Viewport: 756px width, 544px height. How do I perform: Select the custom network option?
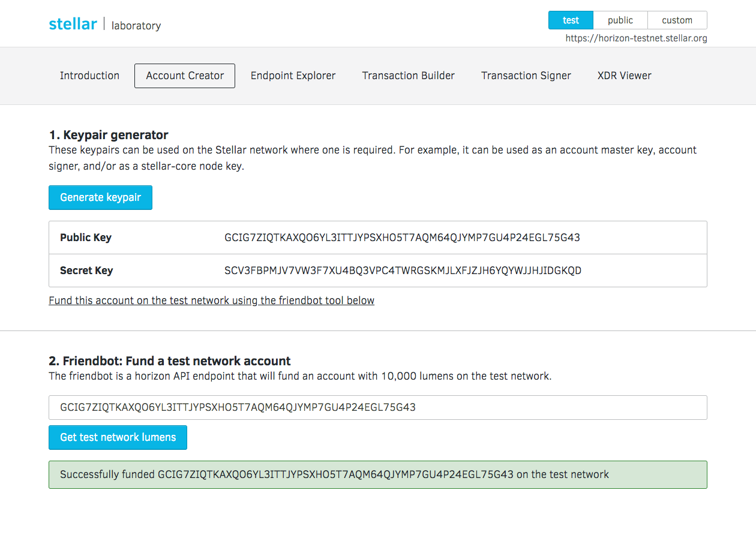coord(677,20)
